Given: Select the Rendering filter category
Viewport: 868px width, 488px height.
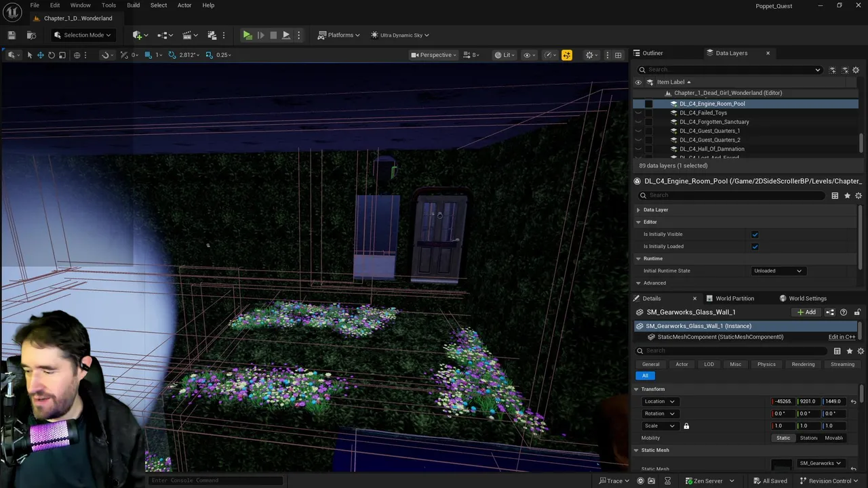Looking at the screenshot, I should tap(803, 365).
